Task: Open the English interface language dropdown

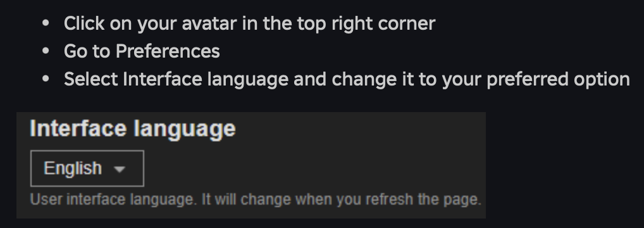Action: [x=87, y=168]
